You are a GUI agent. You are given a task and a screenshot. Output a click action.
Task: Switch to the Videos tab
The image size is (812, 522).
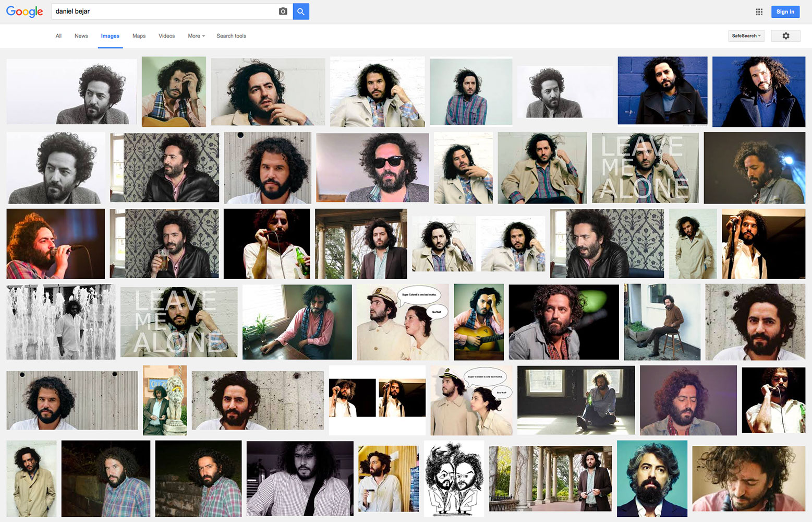tap(166, 36)
